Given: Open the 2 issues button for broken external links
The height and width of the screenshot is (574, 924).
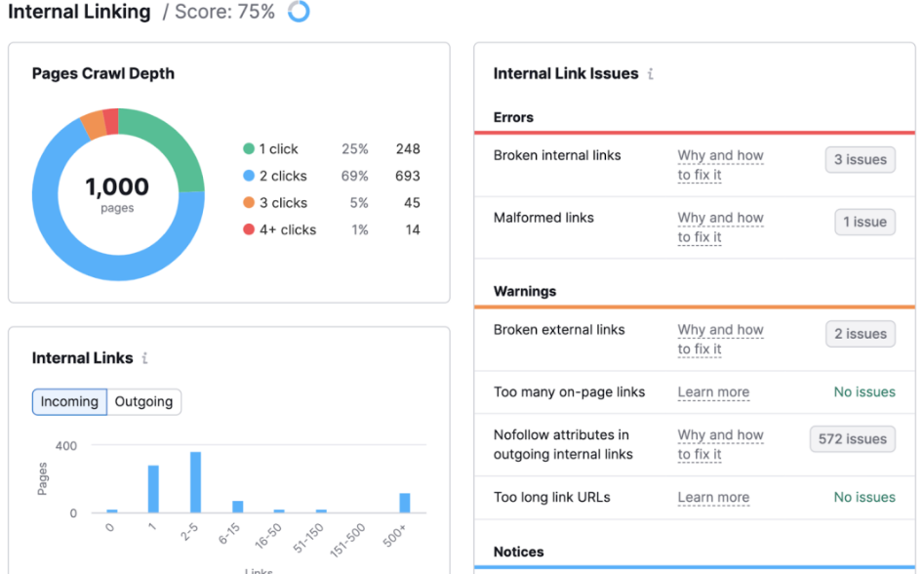Looking at the screenshot, I should 861,334.
